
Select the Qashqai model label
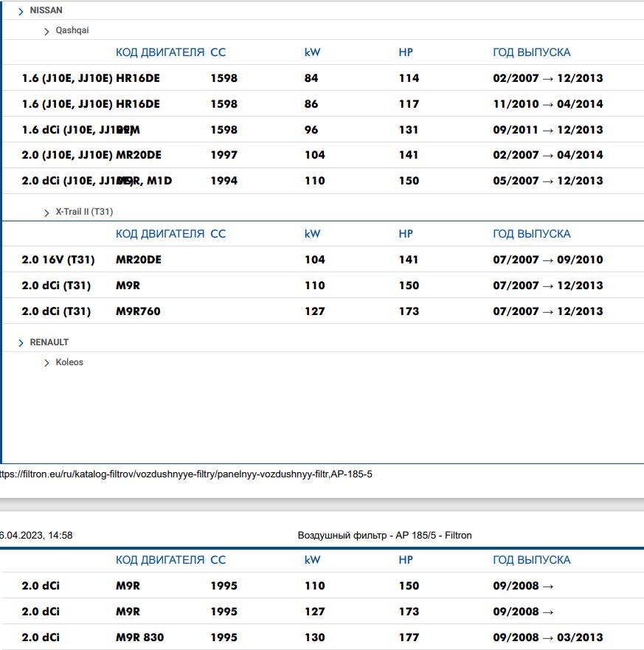point(72,30)
